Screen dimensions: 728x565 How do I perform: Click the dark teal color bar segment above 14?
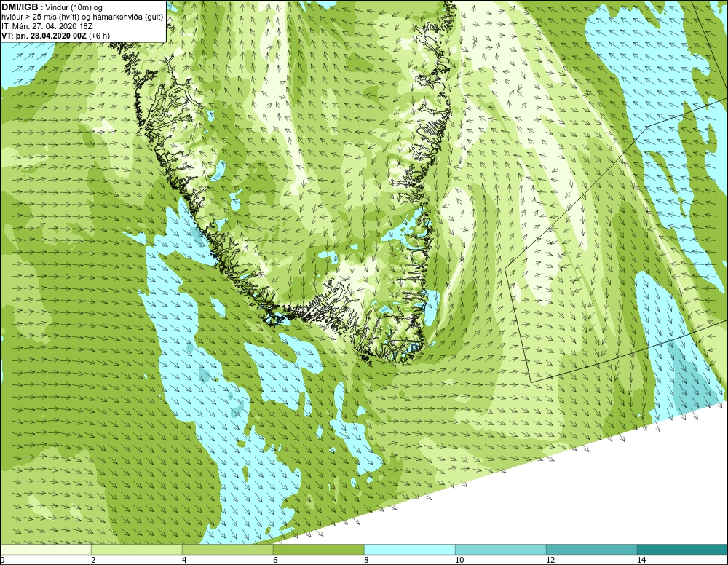[x=682, y=550]
